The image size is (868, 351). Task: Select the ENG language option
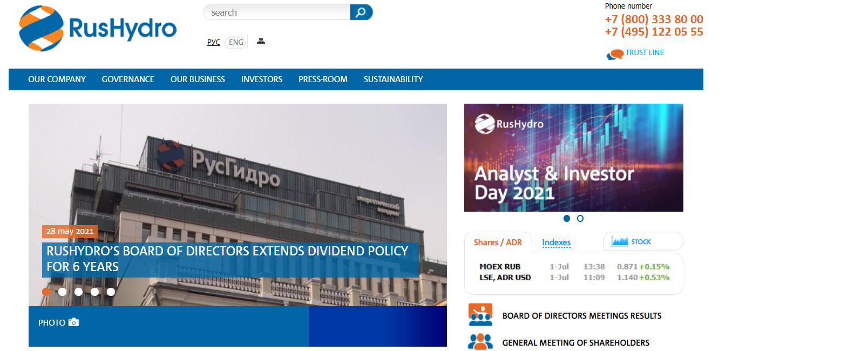coord(236,42)
